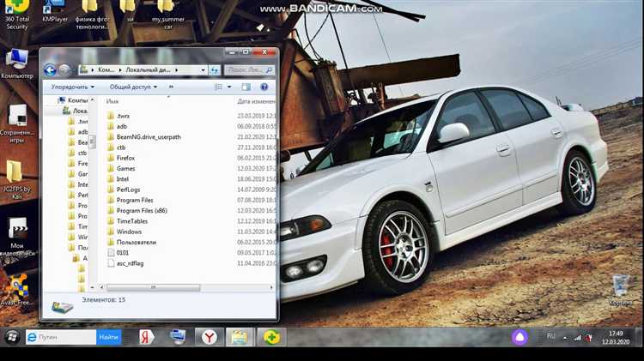
Task: Click the Explorer Back navigation arrow
Action: [50, 69]
